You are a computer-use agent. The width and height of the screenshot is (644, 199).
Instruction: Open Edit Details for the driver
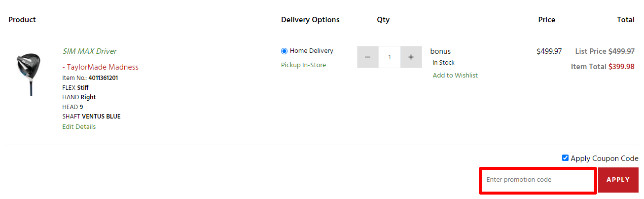tap(79, 127)
